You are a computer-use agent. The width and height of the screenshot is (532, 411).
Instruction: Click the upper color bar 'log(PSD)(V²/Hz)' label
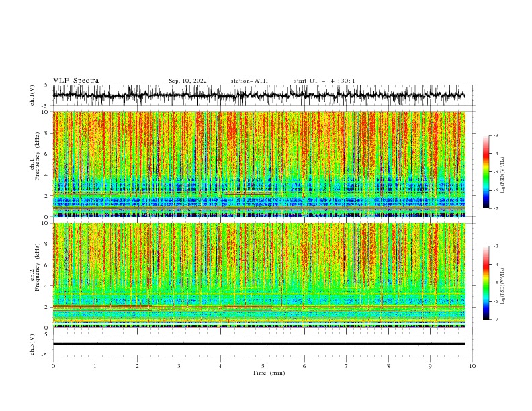503,175
